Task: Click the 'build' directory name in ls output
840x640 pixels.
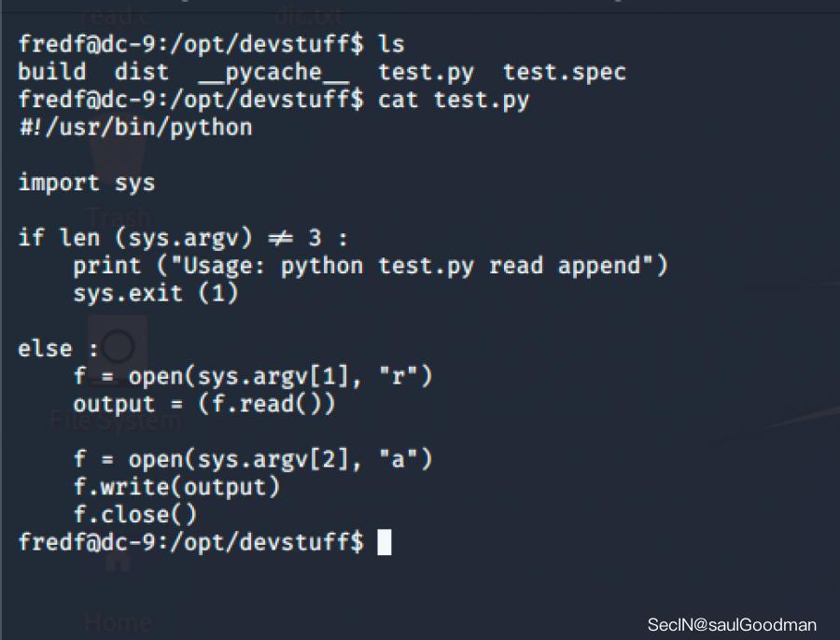Action: pyautogui.click(x=52, y=72)
